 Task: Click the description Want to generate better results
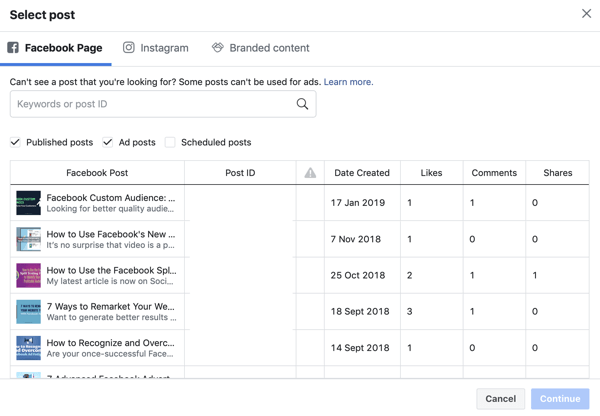(111, 317)
